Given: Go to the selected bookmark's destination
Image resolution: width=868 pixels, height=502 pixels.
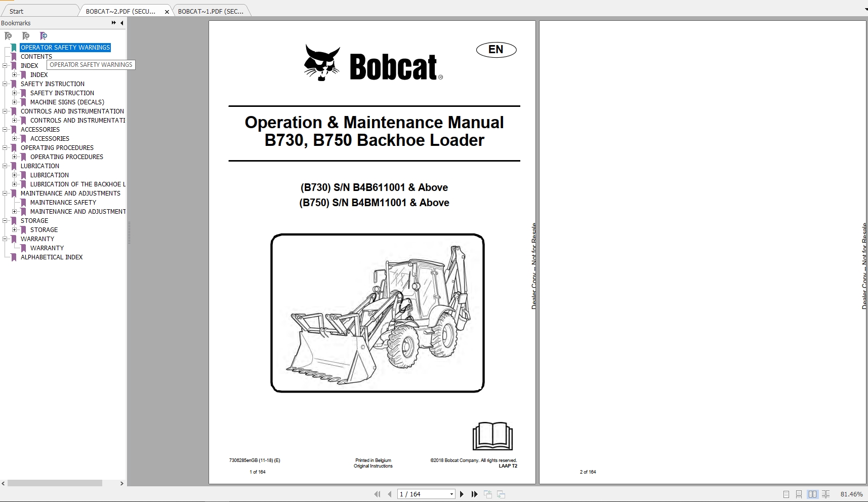Looking at the screenshot, I should point(44,36).
